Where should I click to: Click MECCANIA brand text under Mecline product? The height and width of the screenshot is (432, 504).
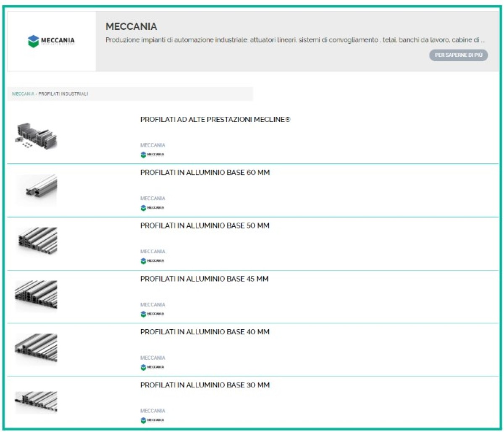coord(153,145)
